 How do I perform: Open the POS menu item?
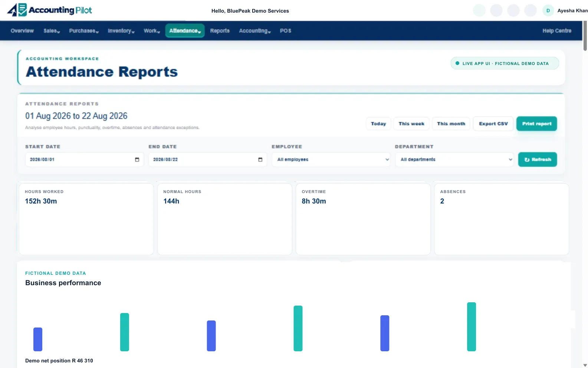[285, 31]
